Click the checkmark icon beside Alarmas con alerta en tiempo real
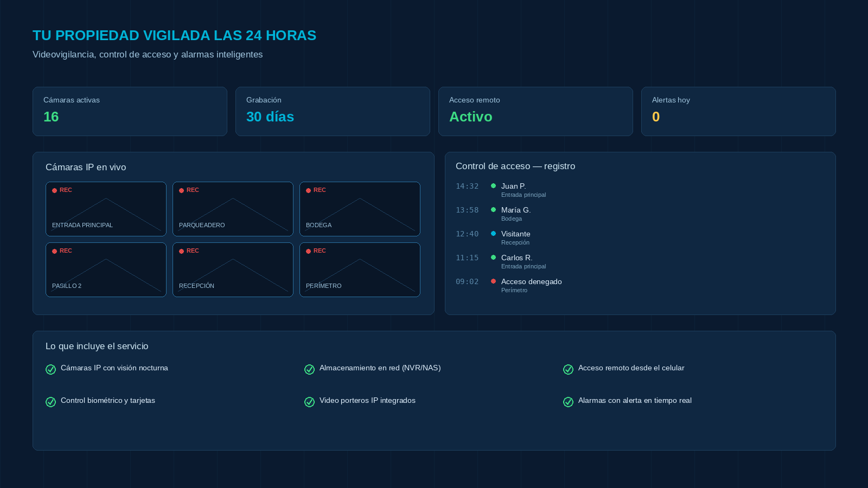868x488 pixels. 568,402
